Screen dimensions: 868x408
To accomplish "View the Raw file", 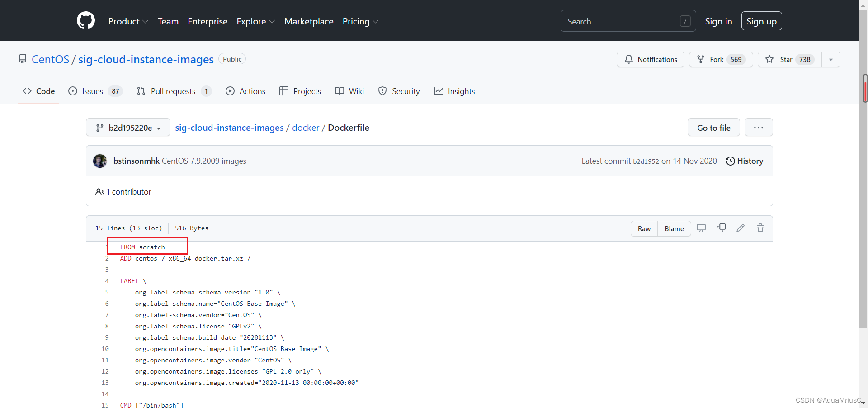I will (644, 228).
